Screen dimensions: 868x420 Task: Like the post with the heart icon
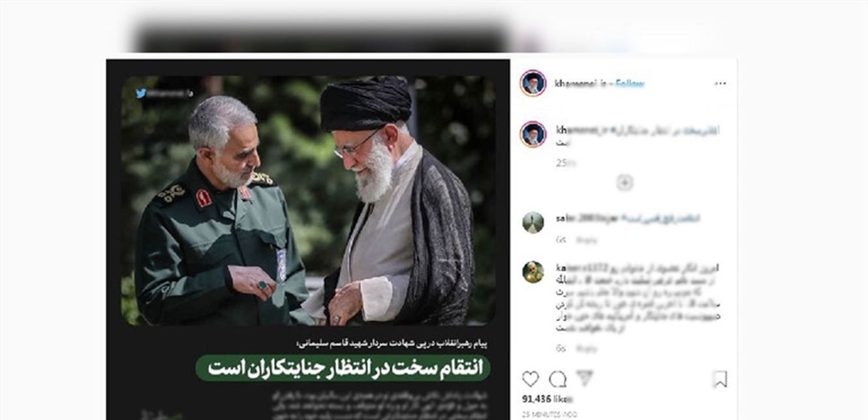531,379
